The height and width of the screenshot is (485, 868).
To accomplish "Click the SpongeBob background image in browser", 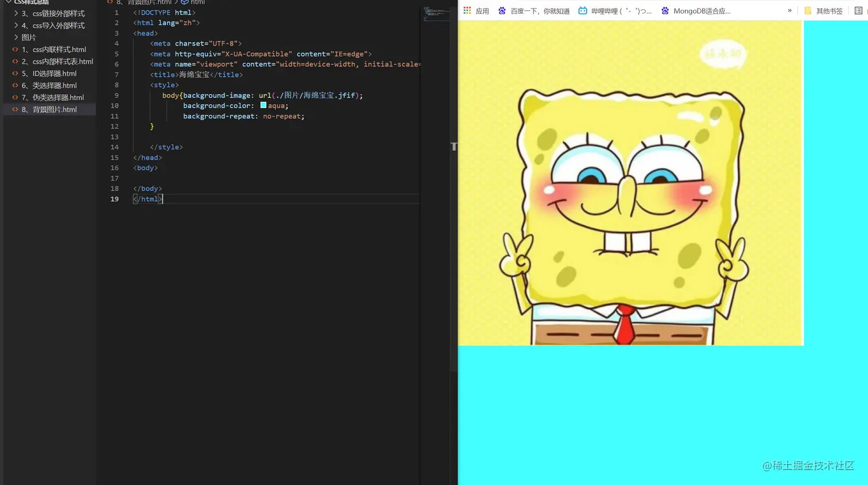I will 630,183.
